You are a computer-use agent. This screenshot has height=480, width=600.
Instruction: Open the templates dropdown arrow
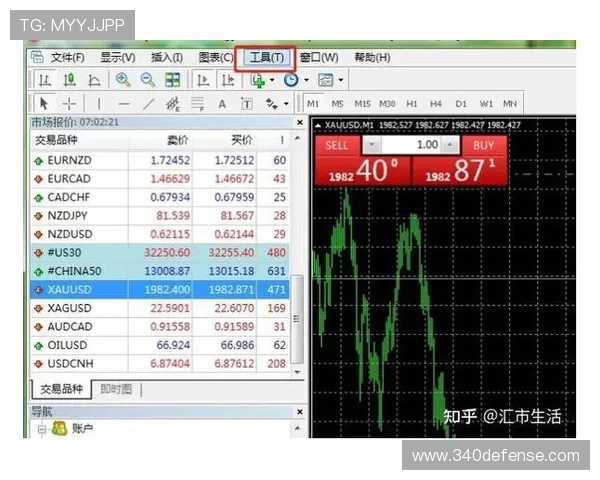coord(341,80)
